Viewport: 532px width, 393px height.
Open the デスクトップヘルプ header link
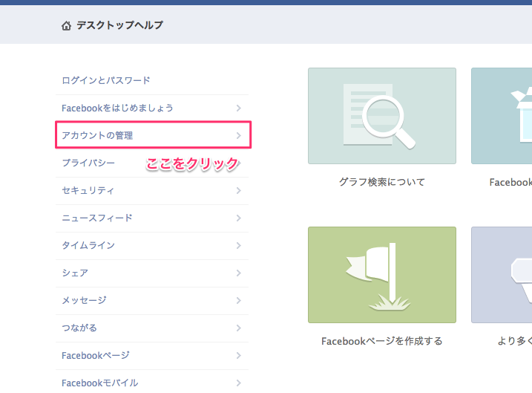point(119,25)
